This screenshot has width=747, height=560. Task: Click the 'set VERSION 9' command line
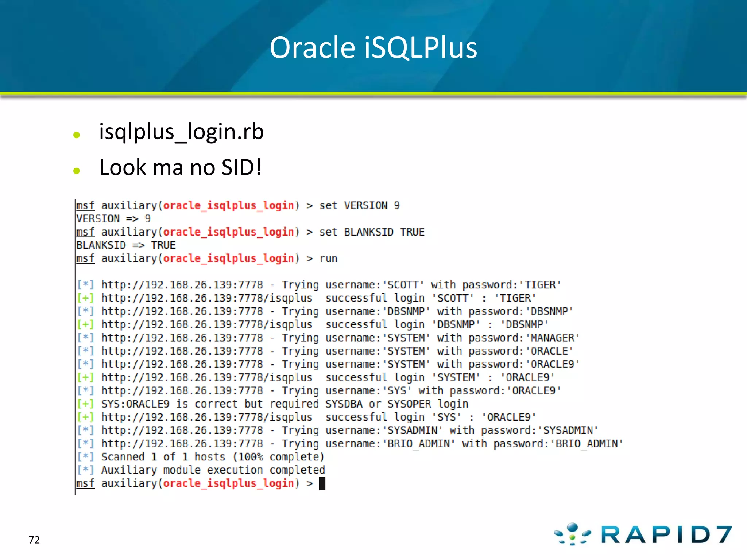point(238,206)
